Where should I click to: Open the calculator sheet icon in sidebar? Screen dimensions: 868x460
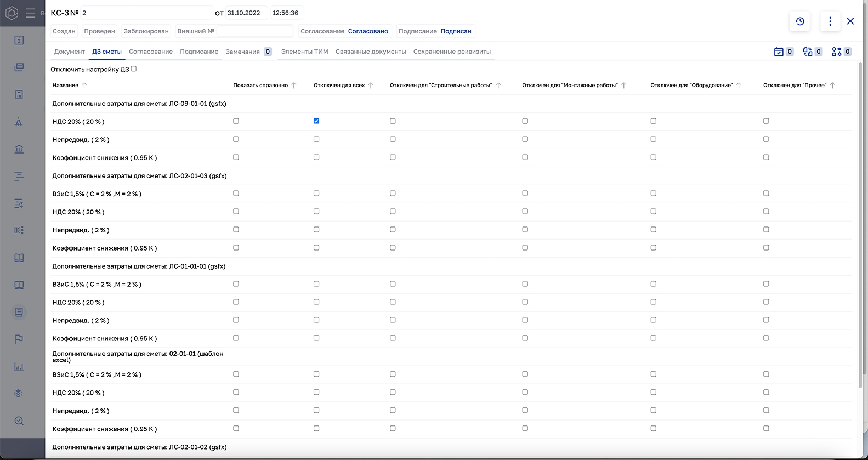click(19, 95)
